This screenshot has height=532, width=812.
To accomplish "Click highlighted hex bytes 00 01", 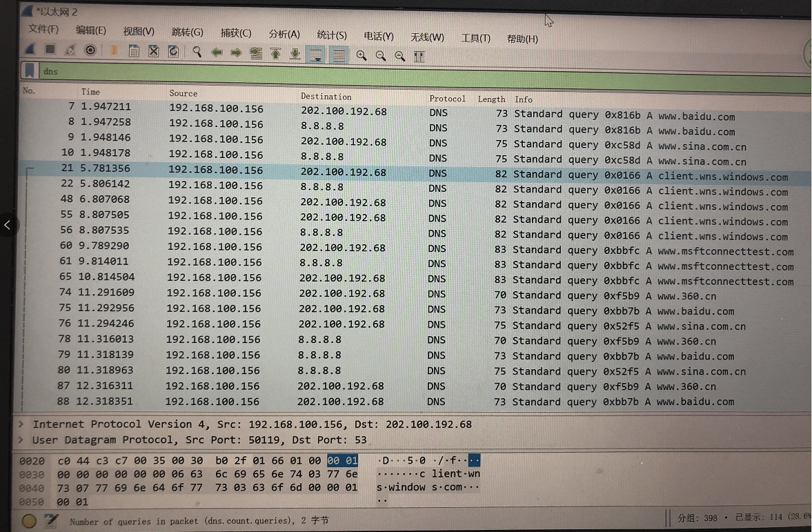I will (342, 460).
